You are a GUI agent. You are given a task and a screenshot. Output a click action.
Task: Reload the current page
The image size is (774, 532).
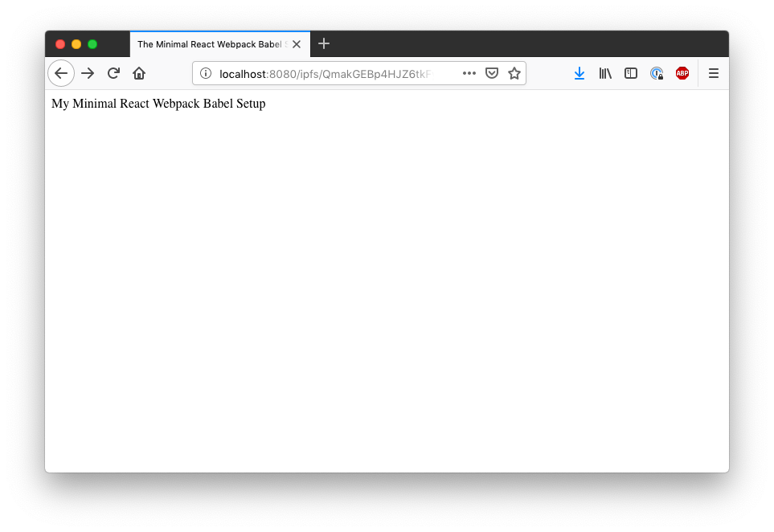(113, 73)
